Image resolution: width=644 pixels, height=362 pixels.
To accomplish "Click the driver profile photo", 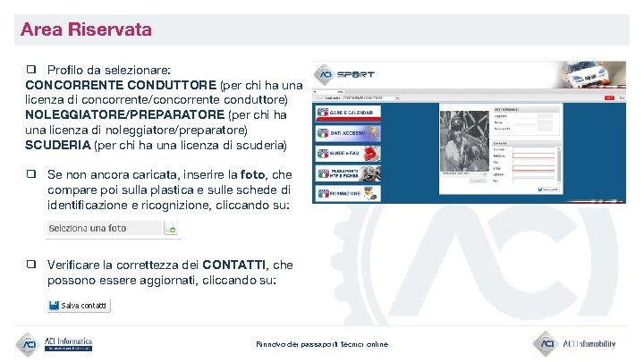I will point(464,141).
